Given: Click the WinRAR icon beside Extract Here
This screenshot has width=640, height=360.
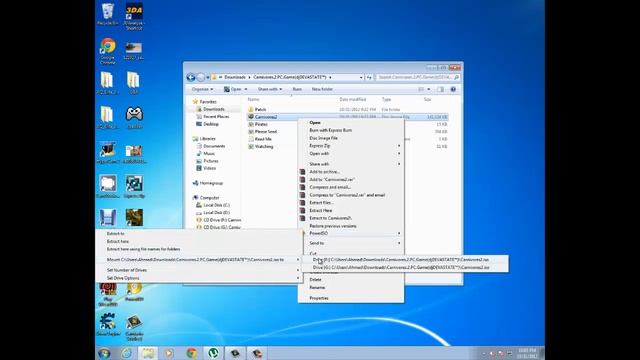Looking at the screenshot, I should coord(302,211).
